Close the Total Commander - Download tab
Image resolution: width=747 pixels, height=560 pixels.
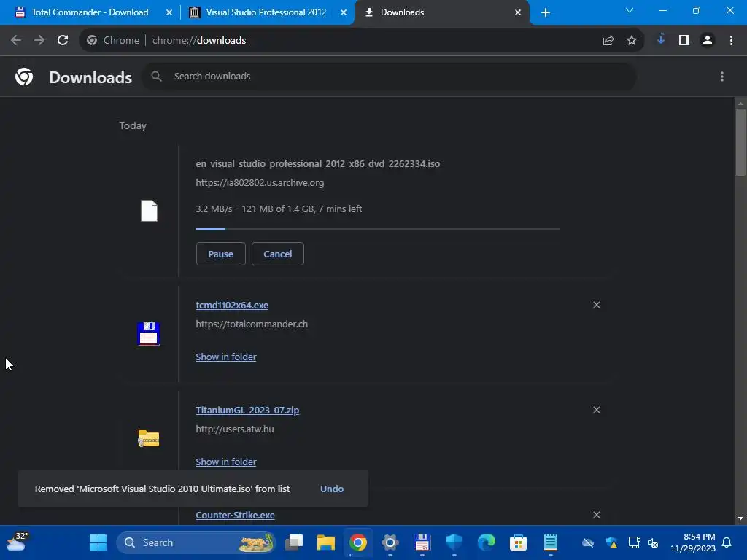click(169, 12)
